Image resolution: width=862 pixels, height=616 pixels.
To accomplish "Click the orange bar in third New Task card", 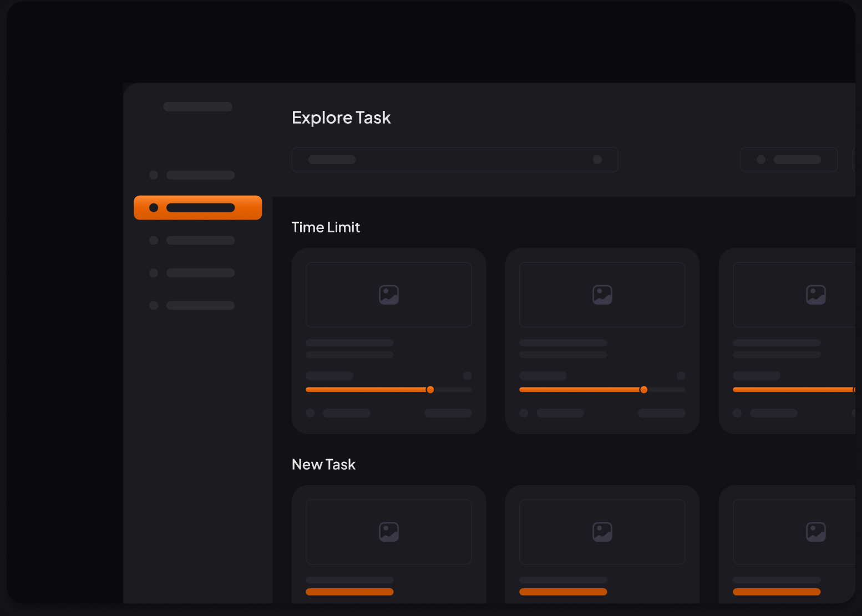I will (777, 592).
